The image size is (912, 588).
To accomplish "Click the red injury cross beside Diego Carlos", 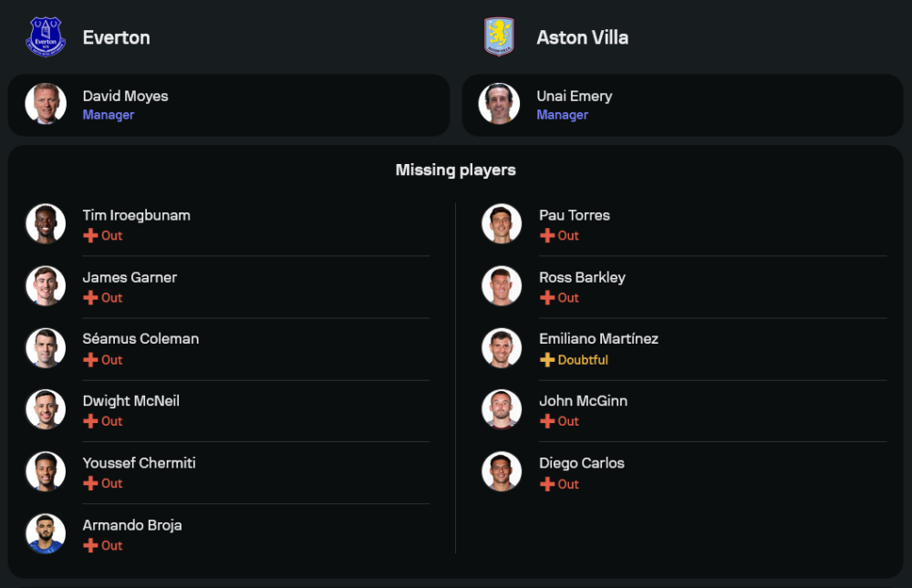I will click(x=547, y=484).
